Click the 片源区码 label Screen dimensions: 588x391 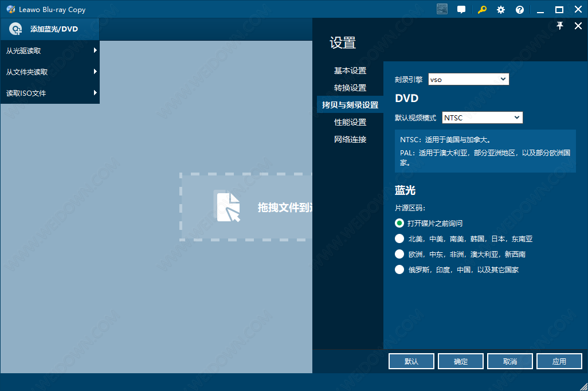pos(410,208)
